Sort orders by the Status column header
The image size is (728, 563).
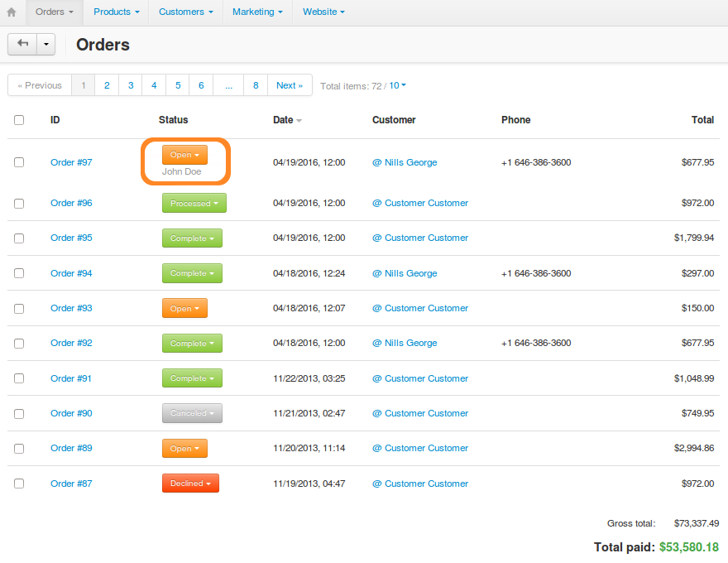click(173, 120)
